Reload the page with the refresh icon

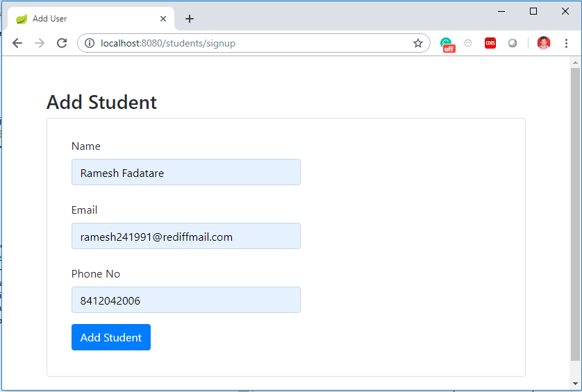pyautogui.click(x=62, y=44)
